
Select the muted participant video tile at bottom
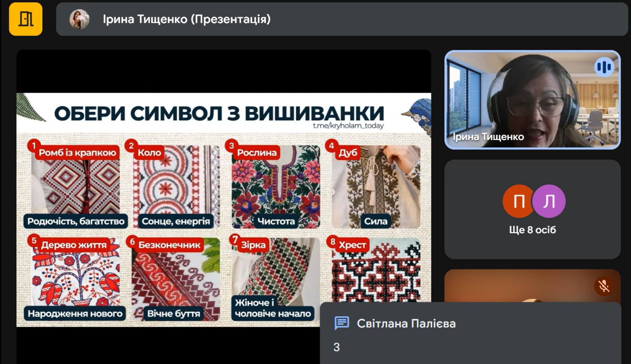pyautogui.click(x=533, y=286)
